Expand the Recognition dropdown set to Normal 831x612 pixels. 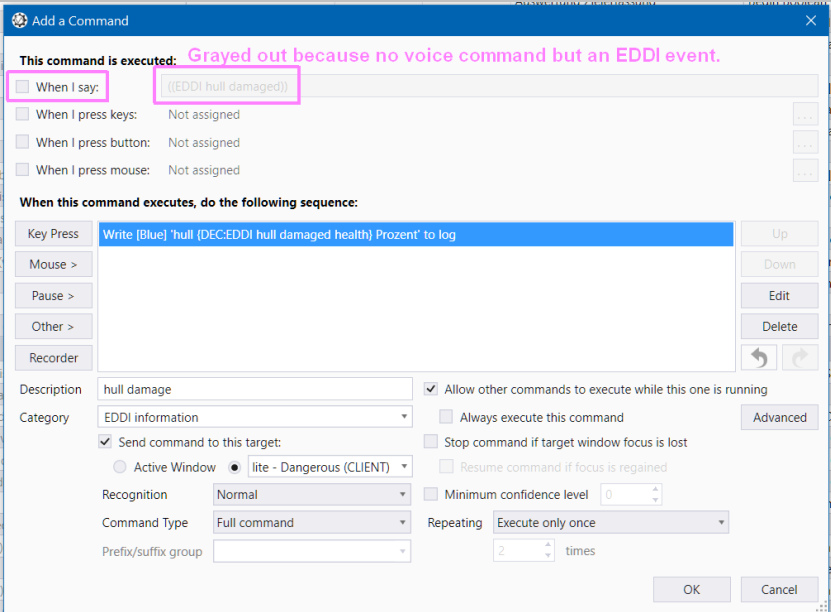click(312, 494)
